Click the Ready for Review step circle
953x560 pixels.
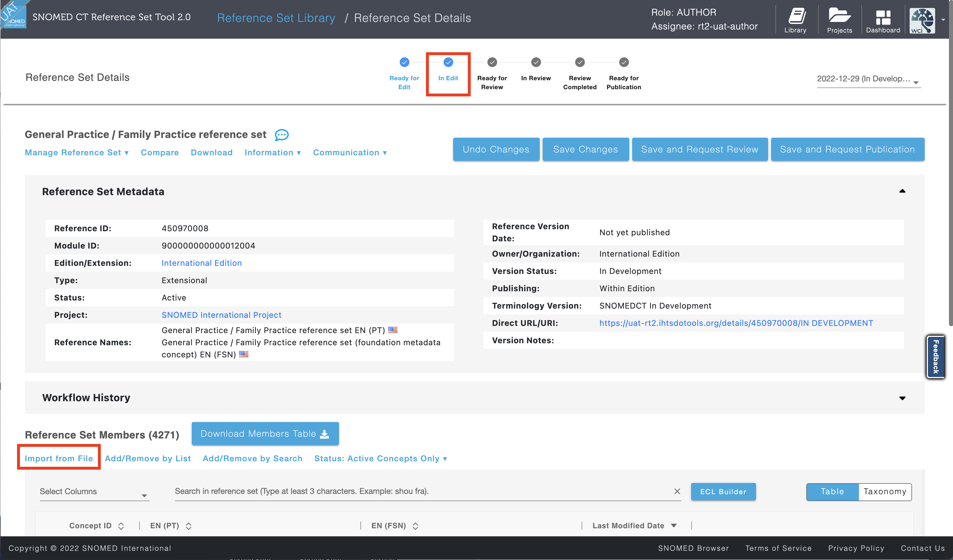pyautogui.click(x=492, y=62)
